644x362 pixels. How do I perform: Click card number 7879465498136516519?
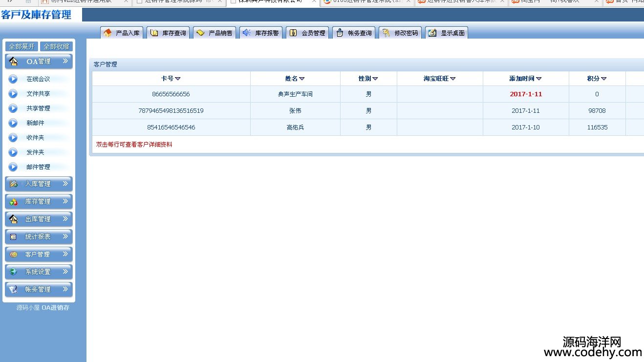(171, 111)
